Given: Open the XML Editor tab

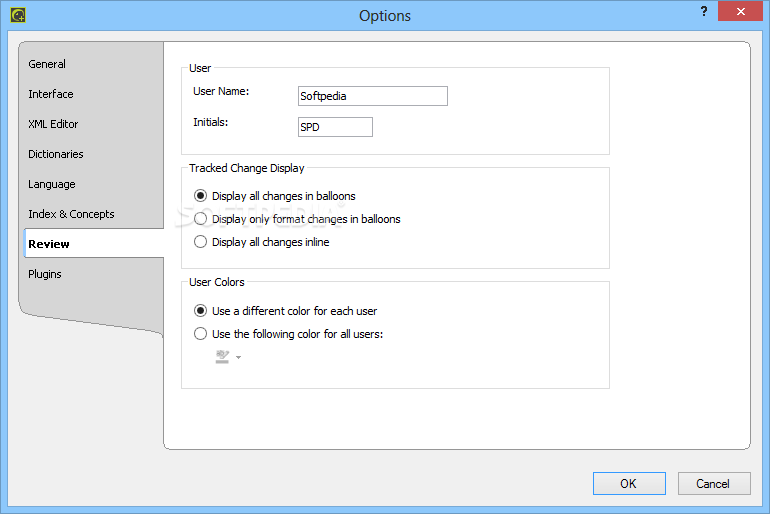Looking at the screenshot, I should click(53, 124).
